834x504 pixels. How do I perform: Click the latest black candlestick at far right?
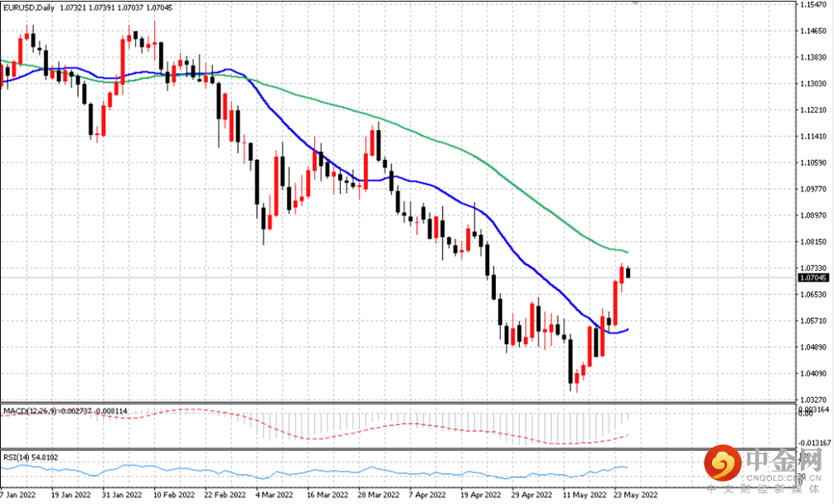click(628, 272)
